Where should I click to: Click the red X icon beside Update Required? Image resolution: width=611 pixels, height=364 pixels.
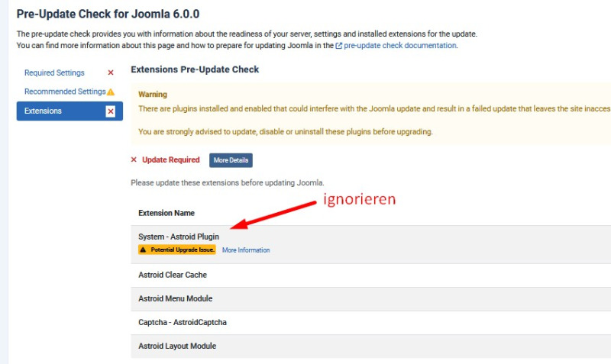[x=134, y=160]
